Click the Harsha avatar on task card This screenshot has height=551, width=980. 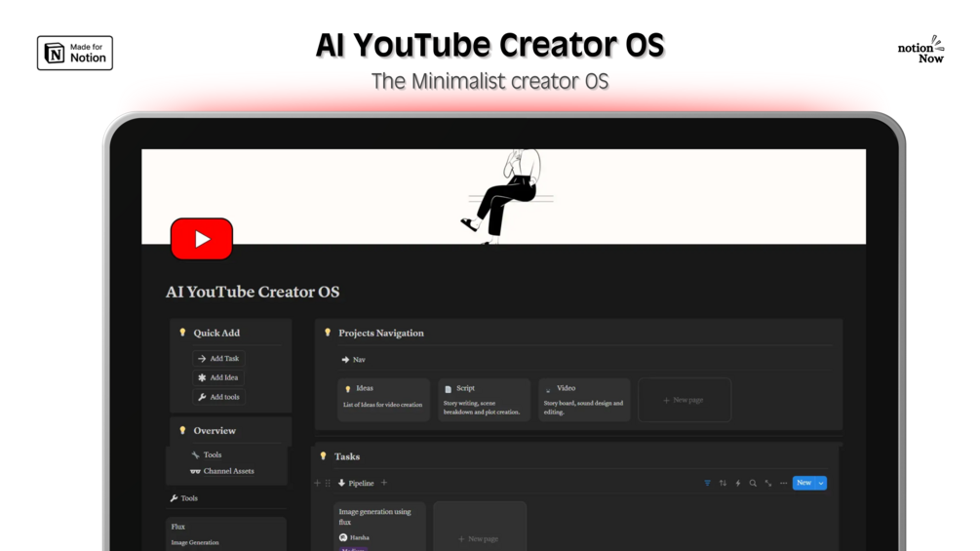point(343,537)
